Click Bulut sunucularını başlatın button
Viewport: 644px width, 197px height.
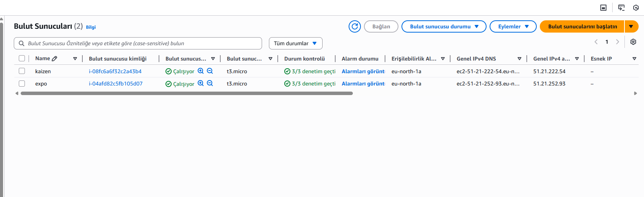(582, 26)
